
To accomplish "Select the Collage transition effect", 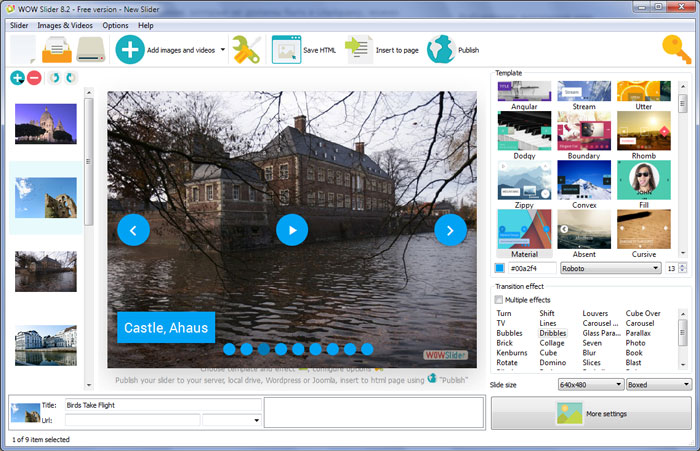I will 552,343.
